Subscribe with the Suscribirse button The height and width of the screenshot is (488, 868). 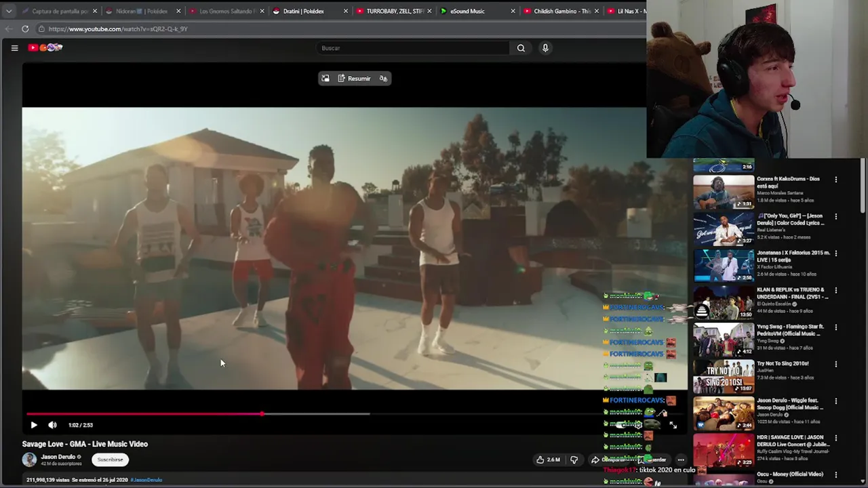[x=110, y=460]
